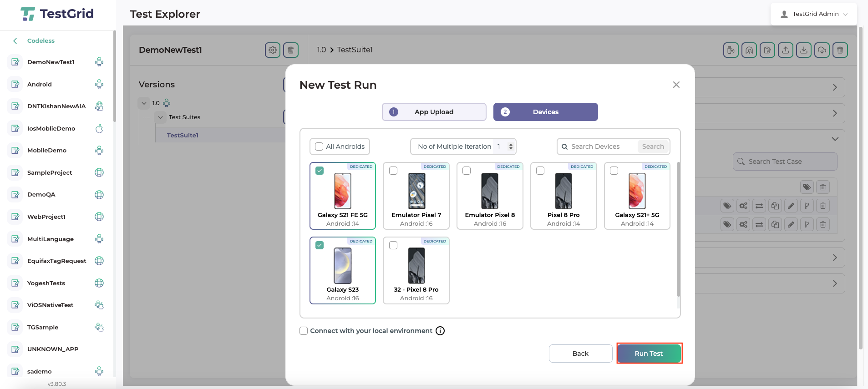This screenshot has height=389, width=868.
Task: Click the magnifier icon in Search Devices
Action: 564,147
